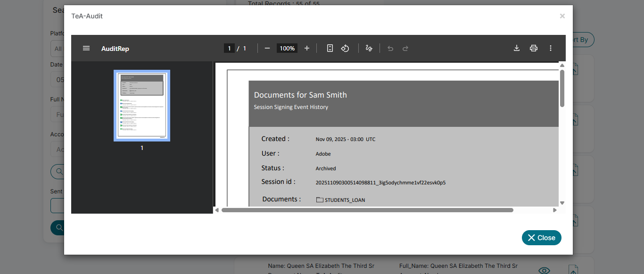Click the redo arrow icon
Viewport: 644px width, 274px height.
click(x=405, y=48)
